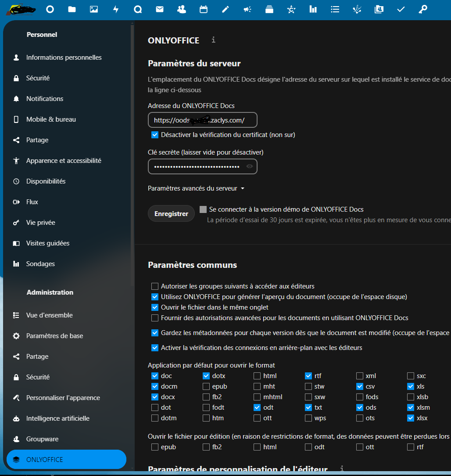Open the Calendar app icon

click(204, 9)
